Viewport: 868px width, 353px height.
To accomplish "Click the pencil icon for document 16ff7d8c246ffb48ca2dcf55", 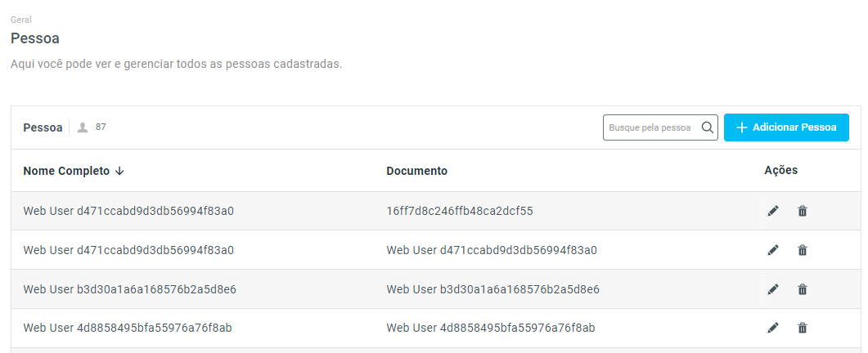I will 773,211.
